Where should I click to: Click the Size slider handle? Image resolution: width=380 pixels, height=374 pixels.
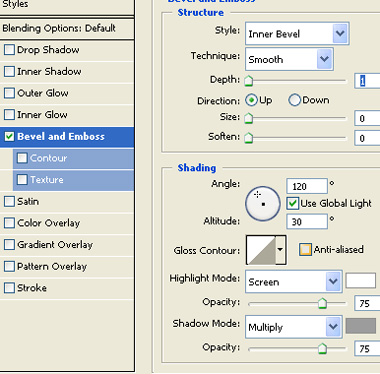click(249, 118)
